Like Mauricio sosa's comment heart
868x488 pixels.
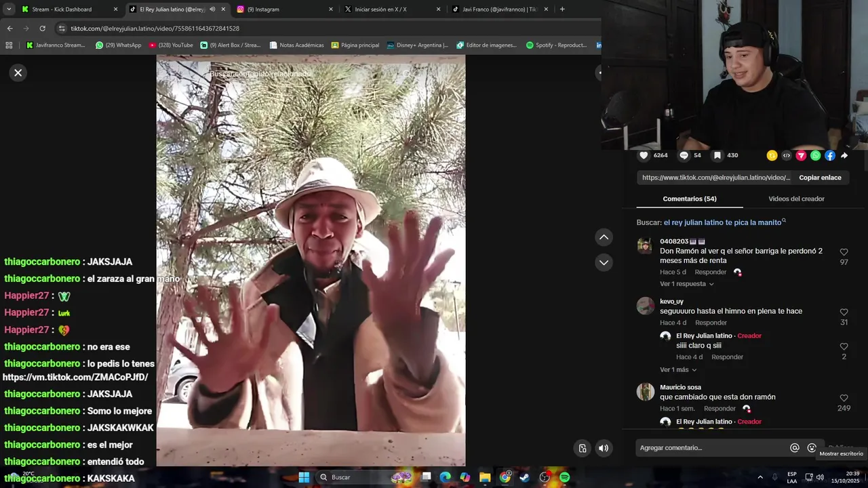tap(844, 399)
